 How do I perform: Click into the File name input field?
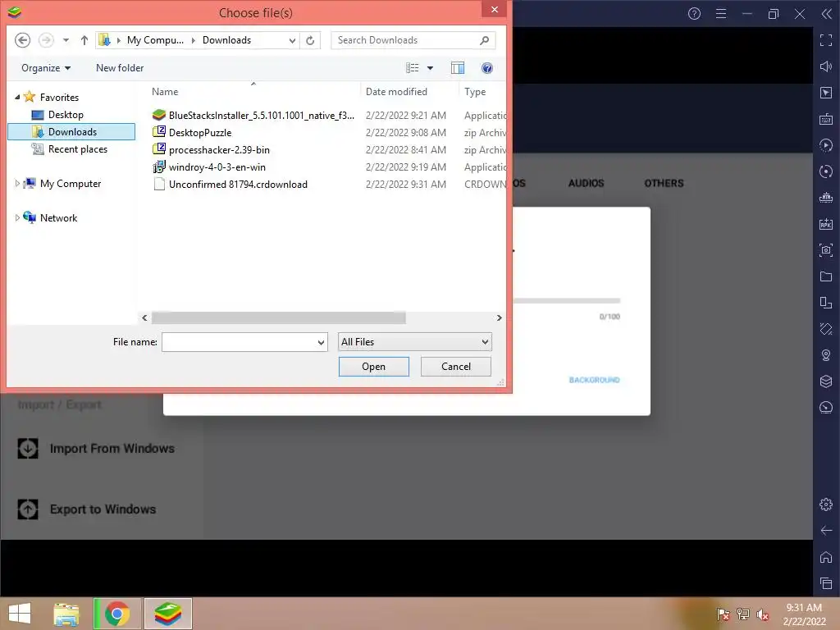pyautogui.click(x=239, y=342)
